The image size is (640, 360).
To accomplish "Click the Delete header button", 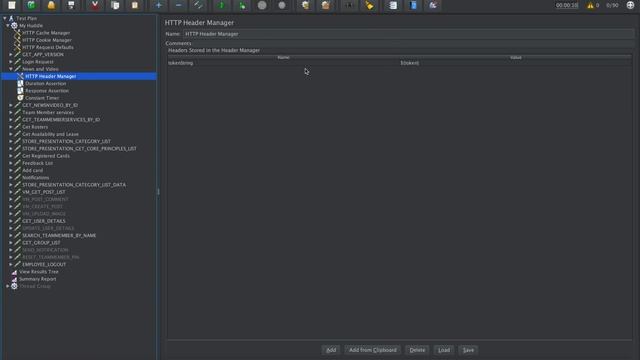I will [x=417, y=350].
